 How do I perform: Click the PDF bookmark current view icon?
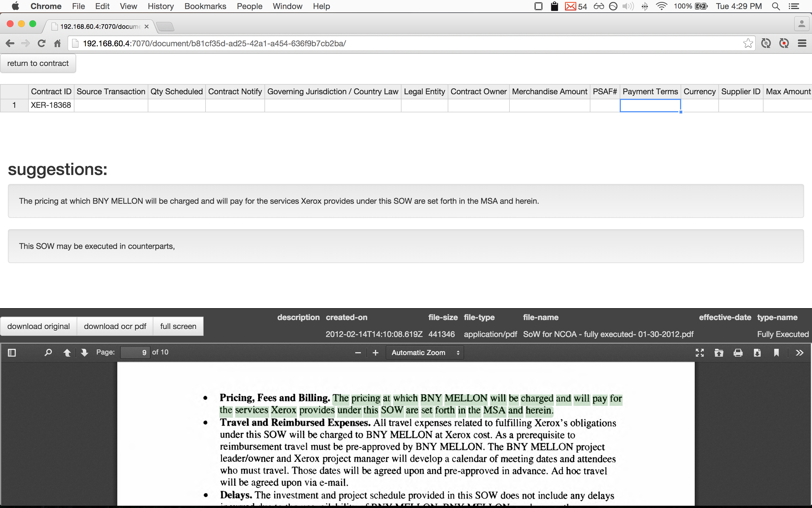(776, 352)
